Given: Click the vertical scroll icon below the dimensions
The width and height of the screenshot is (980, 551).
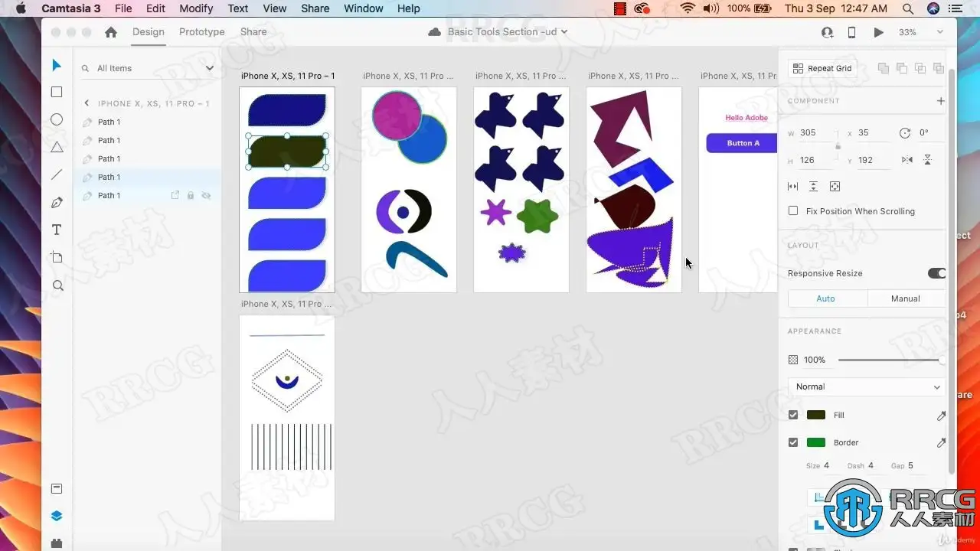Looking at the screenshot, I should 813,187.
